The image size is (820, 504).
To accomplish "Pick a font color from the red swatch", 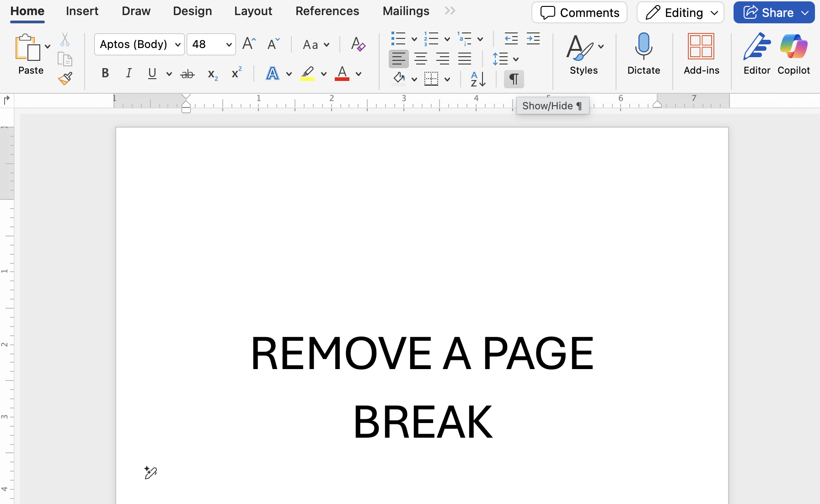I will [x=343, y=74].
